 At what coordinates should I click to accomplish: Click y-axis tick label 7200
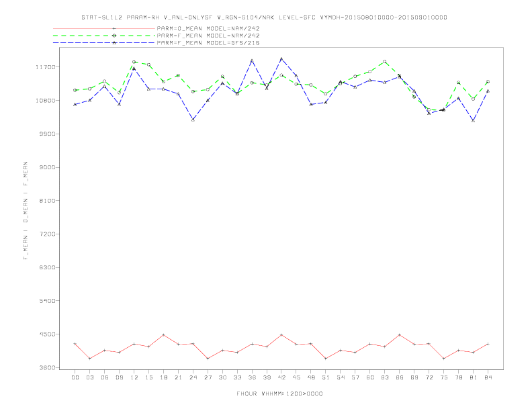click(47, 234)
